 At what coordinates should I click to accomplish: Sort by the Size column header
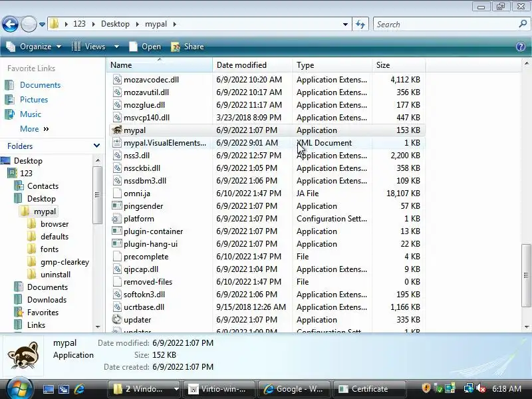[398, 65]
